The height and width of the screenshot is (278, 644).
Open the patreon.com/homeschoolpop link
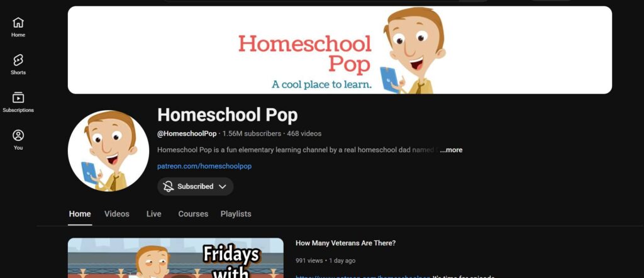point(204,166)
